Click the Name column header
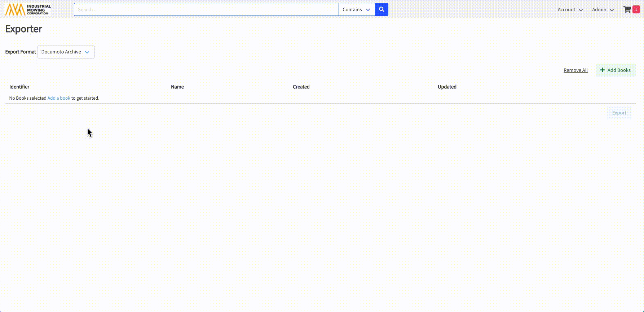The width and height of the screenshot is (644, 312). coord(177,87)
